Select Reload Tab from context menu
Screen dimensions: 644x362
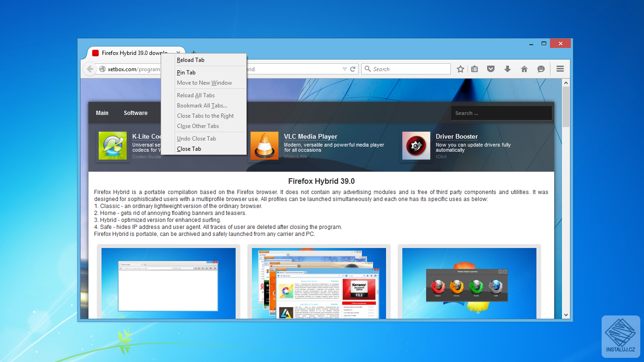click(190, 60)
